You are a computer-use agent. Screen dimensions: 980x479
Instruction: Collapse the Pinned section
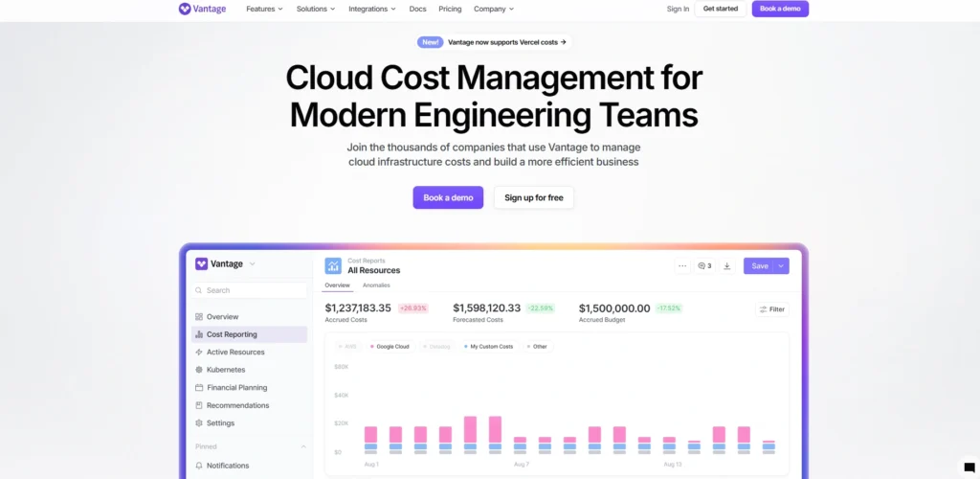click(x=303, y=446)
